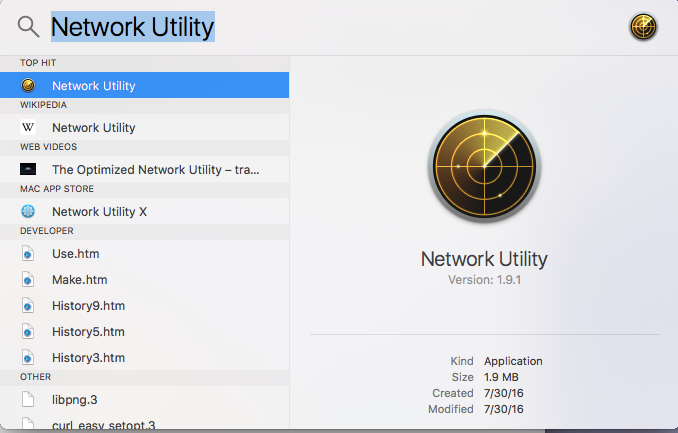678x433 pixels.
Task: Click the libpng.3 blank file icon
Action: pyautogui.click(x=28, y=399)
